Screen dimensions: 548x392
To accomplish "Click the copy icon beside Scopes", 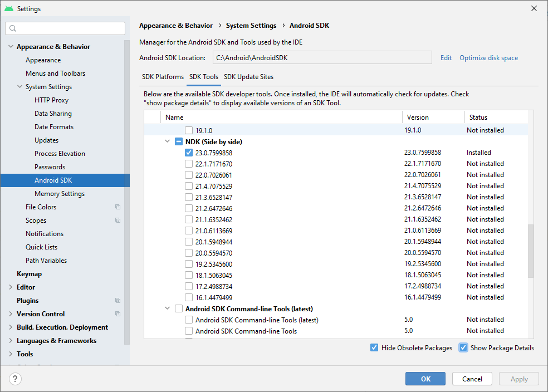I will (118, 220).
